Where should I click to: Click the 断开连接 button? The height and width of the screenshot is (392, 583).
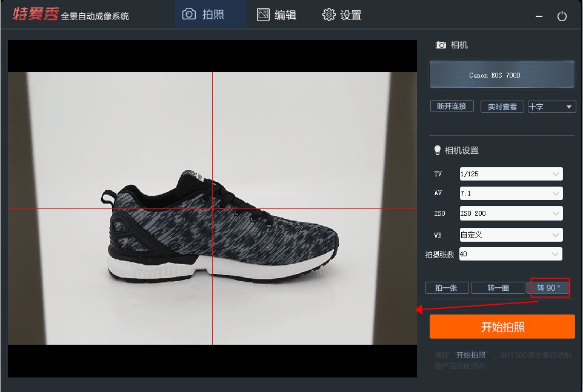click(x=451, y=106)
